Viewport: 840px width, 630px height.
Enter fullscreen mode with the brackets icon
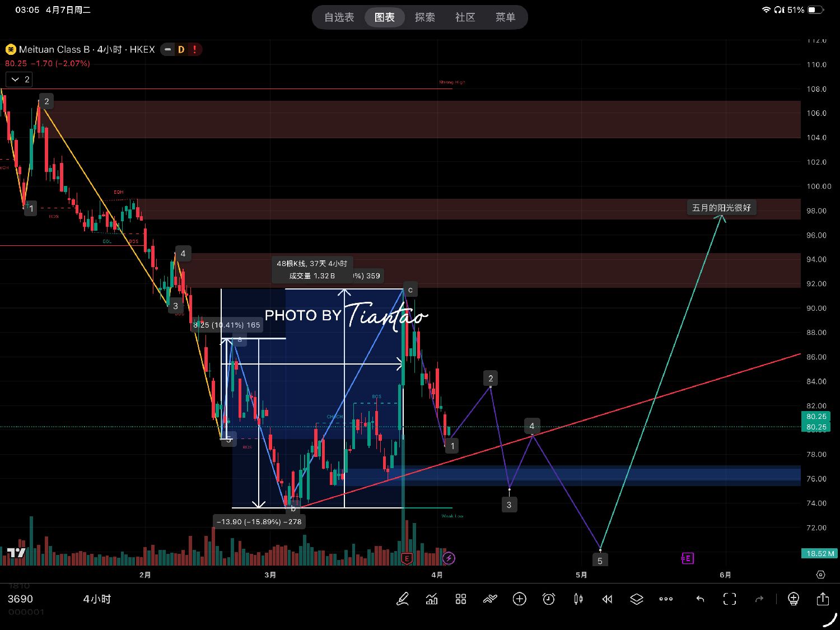pos(730,599)
